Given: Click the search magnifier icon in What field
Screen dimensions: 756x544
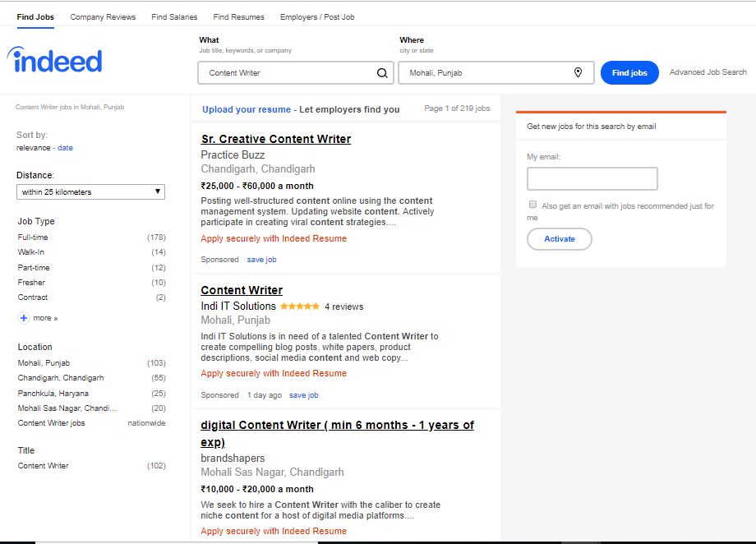Looking at the screenshot, I should [382, 73].
